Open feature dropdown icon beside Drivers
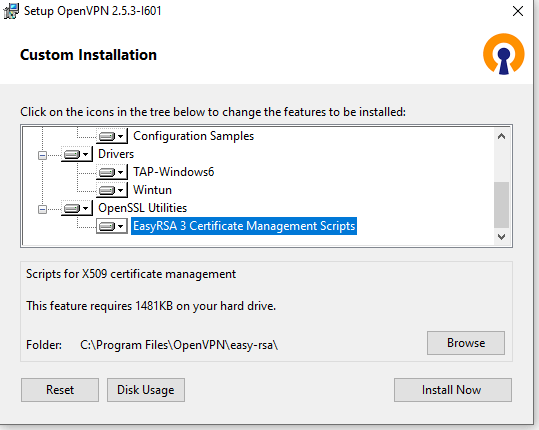 [x=77, y=154]
